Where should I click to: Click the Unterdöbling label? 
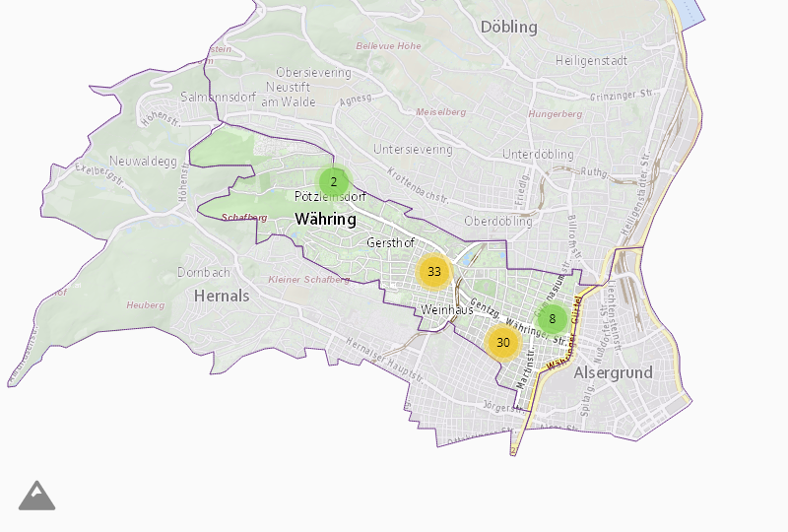coord(538,155)
